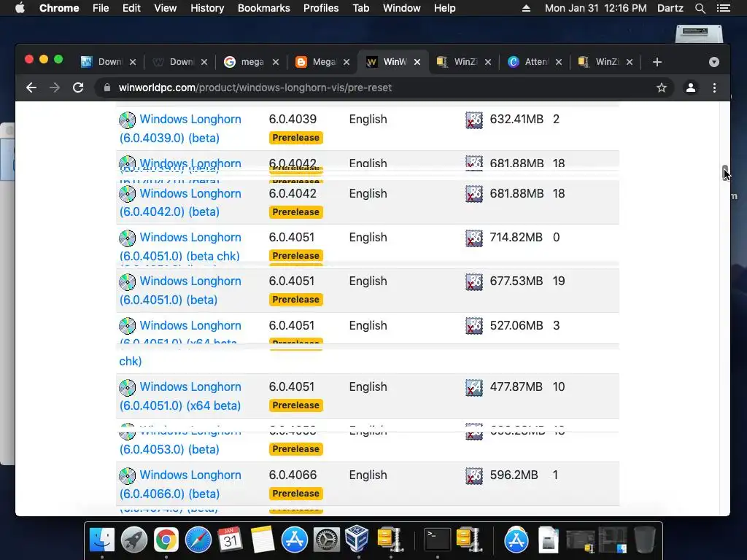Click the forward navigation arrow

click(x=55, y=87)
